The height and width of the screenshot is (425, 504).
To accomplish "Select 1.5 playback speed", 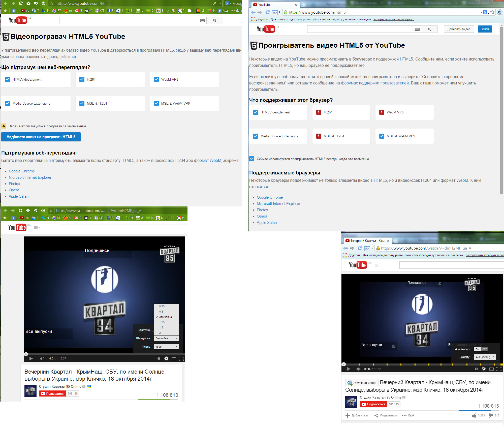I will (x=167, y=327).
